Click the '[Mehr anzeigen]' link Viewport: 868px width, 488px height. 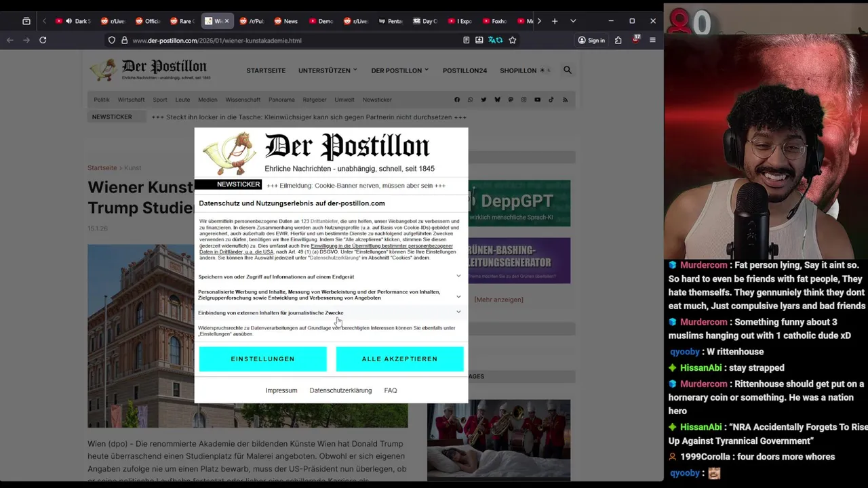[498, 300]
